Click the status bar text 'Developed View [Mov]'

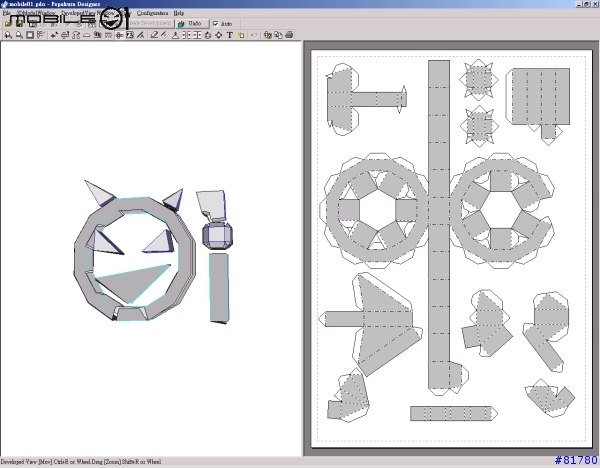26,462
